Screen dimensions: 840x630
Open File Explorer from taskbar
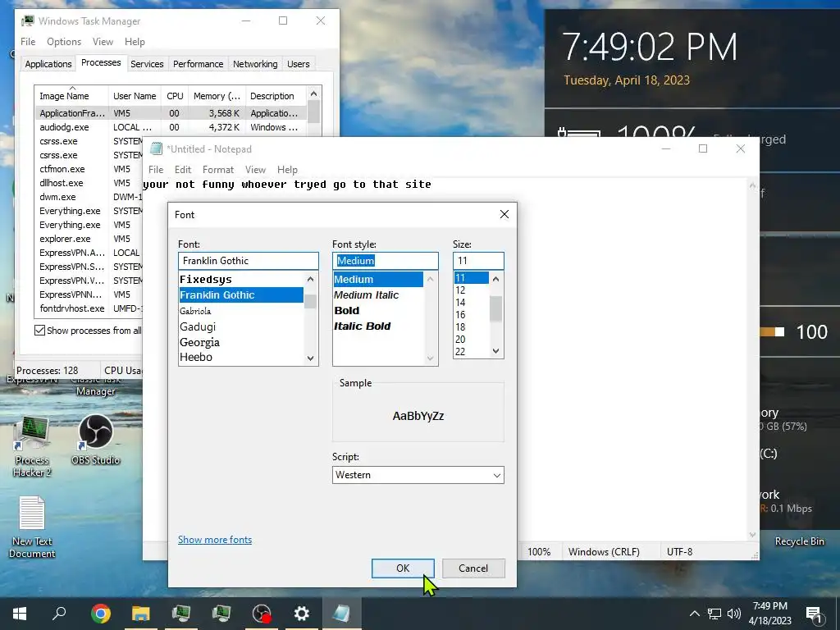point(141,614)
